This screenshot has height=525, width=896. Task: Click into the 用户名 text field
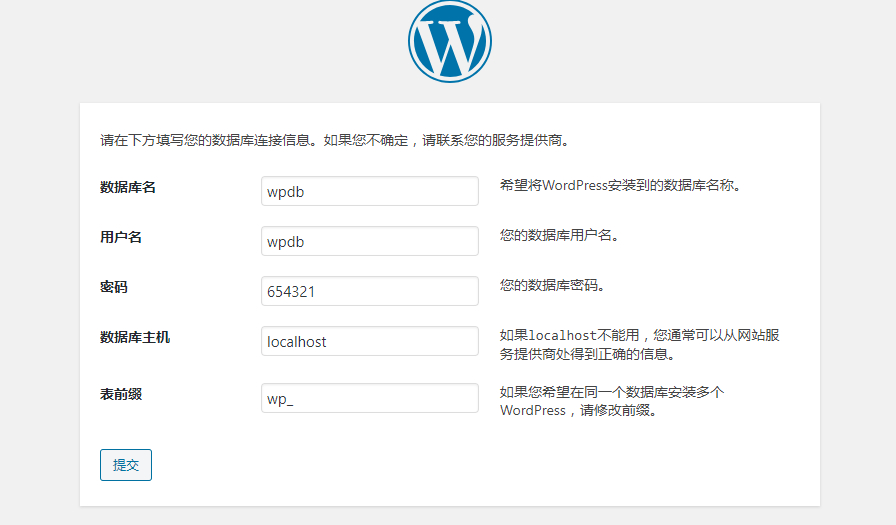(370, 241)
